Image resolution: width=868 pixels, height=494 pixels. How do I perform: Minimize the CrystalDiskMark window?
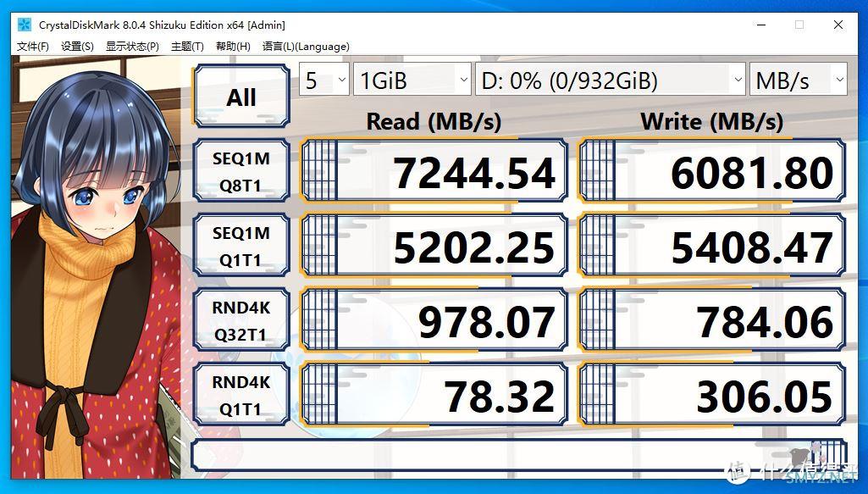click(x=761, y=25)
